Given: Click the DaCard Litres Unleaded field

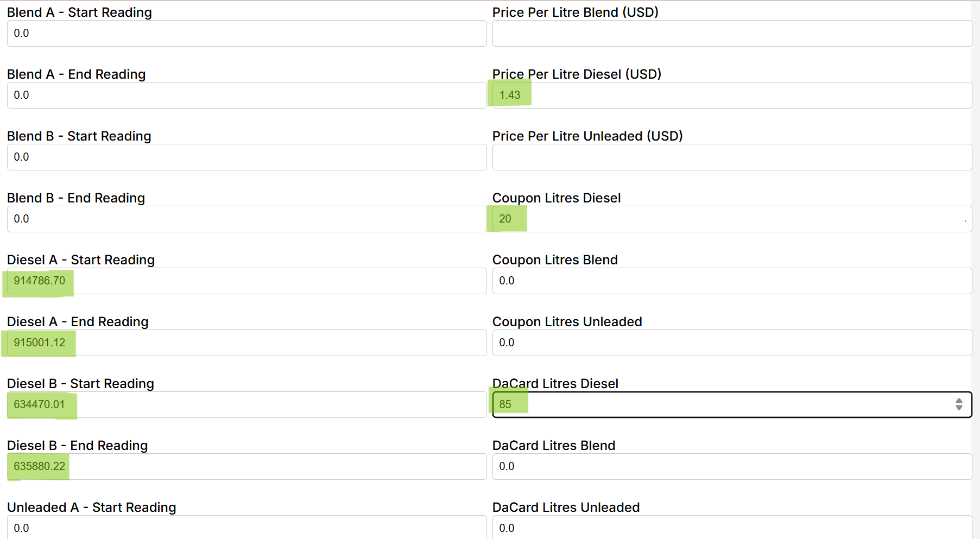Looking at the screenshot, I should (732, 528).
